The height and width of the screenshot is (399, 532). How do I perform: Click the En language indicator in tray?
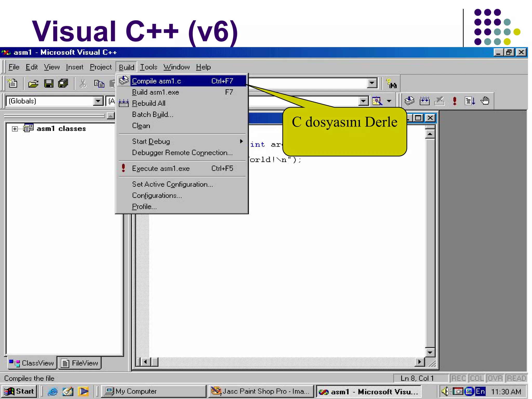480,391
